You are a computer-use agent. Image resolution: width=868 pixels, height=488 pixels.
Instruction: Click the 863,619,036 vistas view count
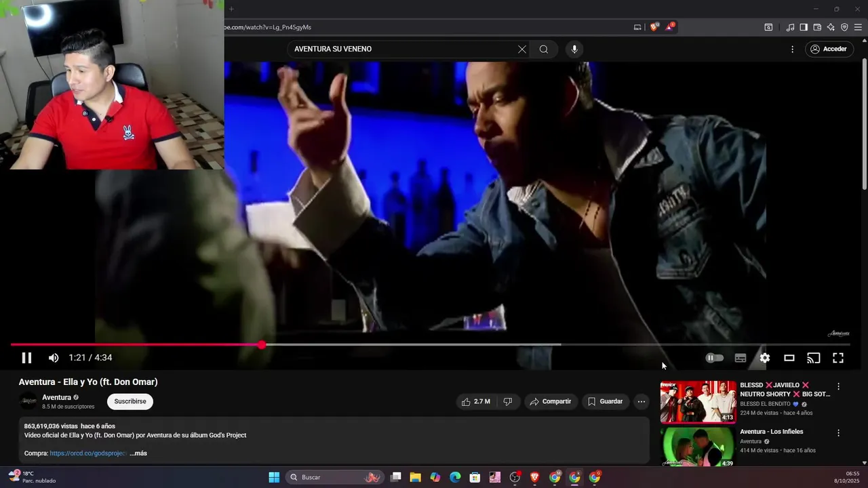click(51, 426)
